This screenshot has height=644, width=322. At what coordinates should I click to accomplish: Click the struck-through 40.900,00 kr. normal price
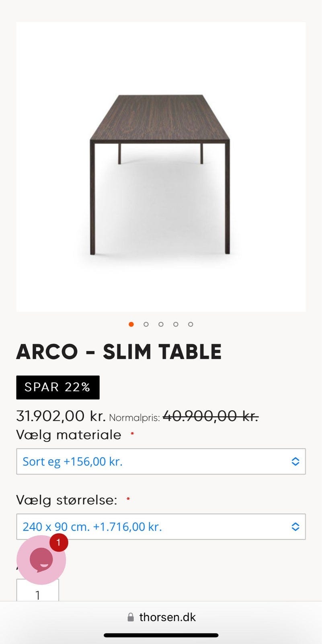[210, 416]
